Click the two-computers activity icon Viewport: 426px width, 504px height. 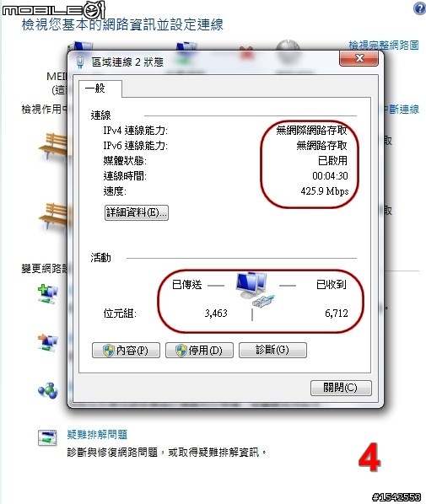pyautogui.click(x=255, y=289)
